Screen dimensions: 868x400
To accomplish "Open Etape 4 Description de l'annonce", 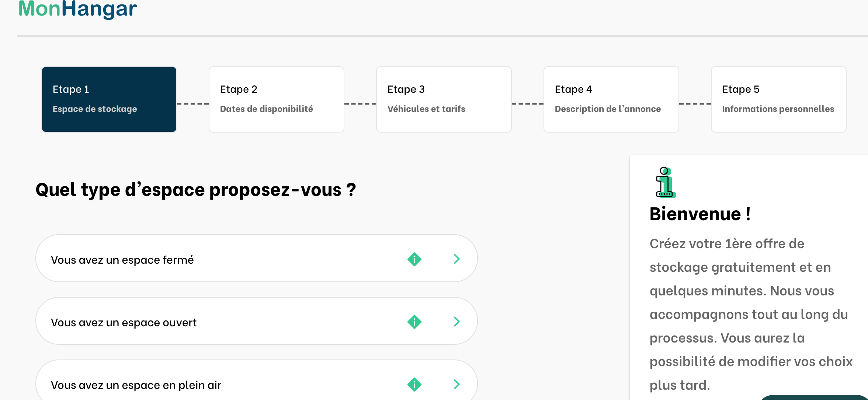I will tap(611, 99).
